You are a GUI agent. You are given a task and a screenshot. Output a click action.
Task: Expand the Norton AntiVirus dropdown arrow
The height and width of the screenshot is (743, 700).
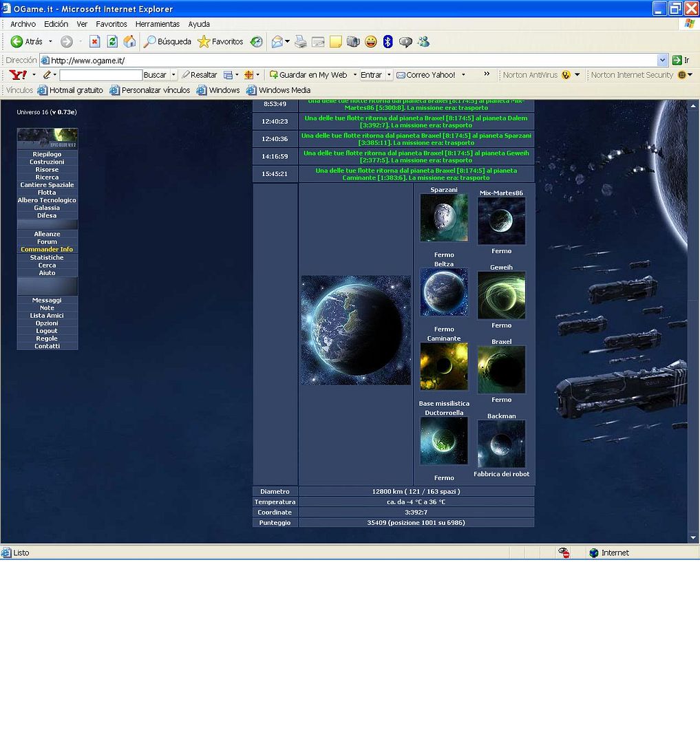(577, 75)
